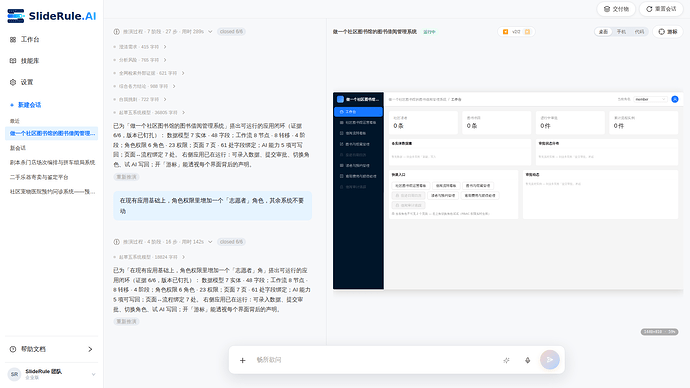Image resolution: width=690 pixels, height=388 pixels.
Task: Open the 社区宠物医院预约问诊系统 conversation
Action: point(51,192)
